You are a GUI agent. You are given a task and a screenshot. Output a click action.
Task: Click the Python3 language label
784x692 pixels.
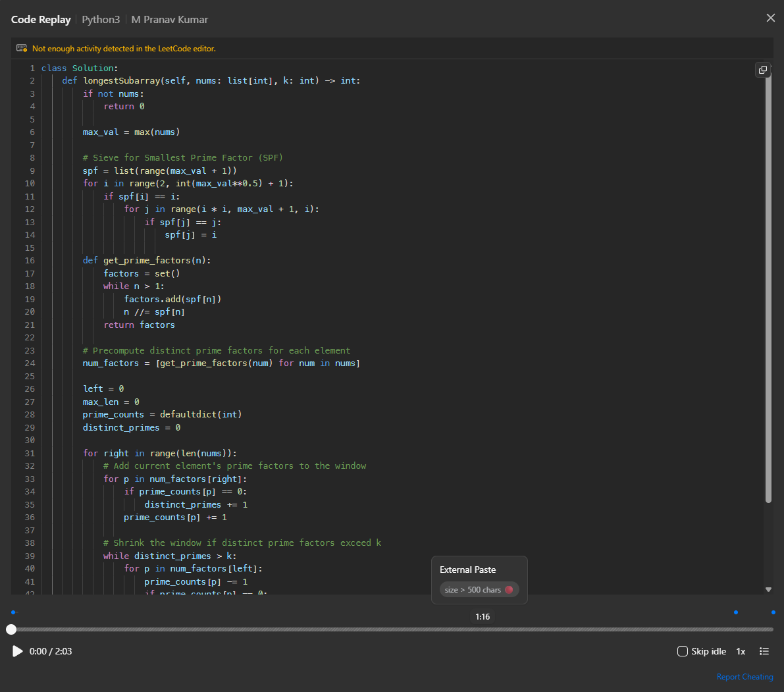(x=101, y=20)
